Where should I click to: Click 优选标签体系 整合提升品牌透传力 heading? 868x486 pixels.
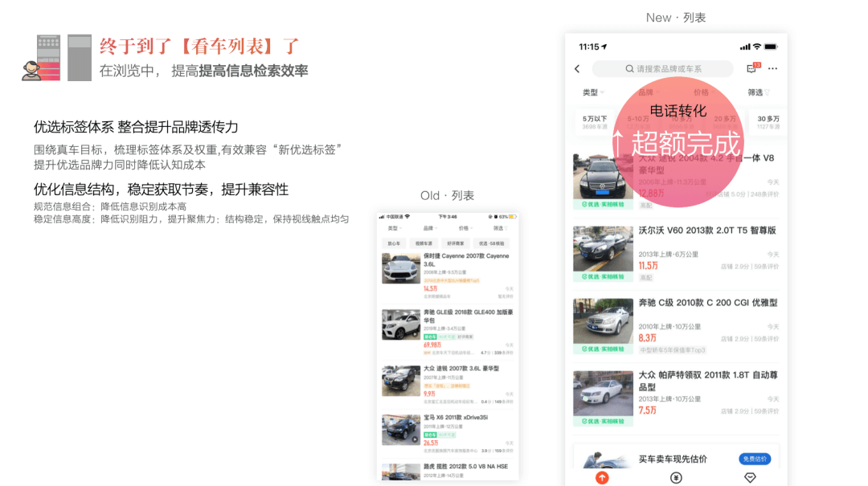pos(136,127)
